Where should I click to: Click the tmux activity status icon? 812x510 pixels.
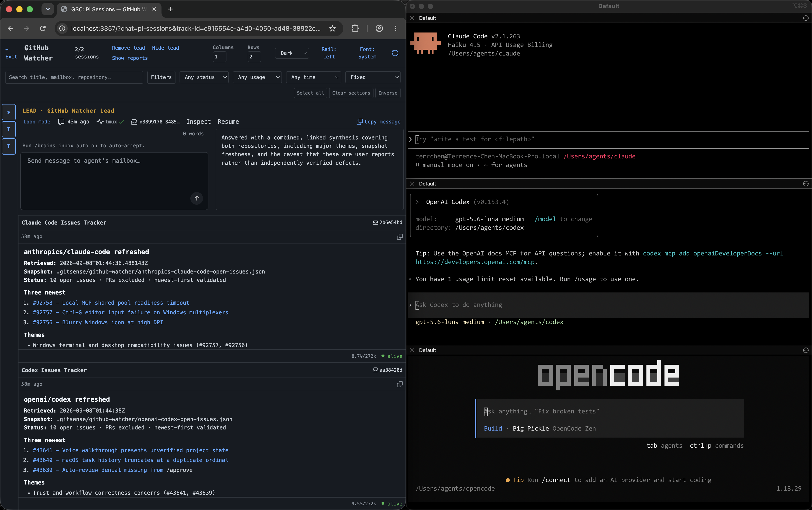click(x=100, y=122)
